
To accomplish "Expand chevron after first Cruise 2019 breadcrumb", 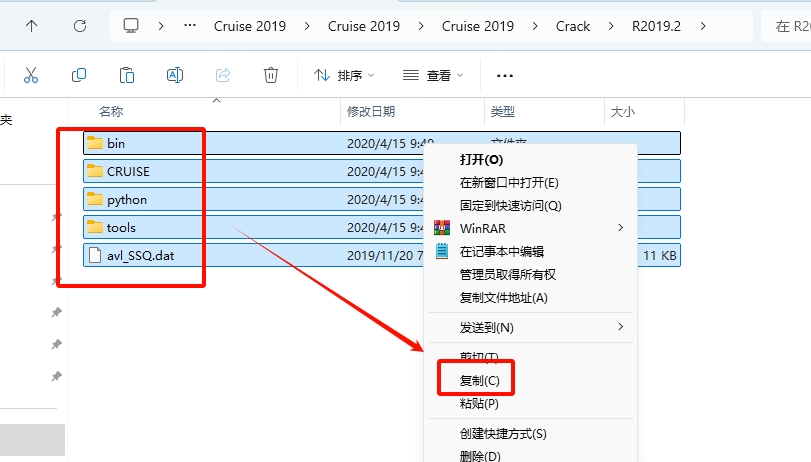I will coord(307,26).
